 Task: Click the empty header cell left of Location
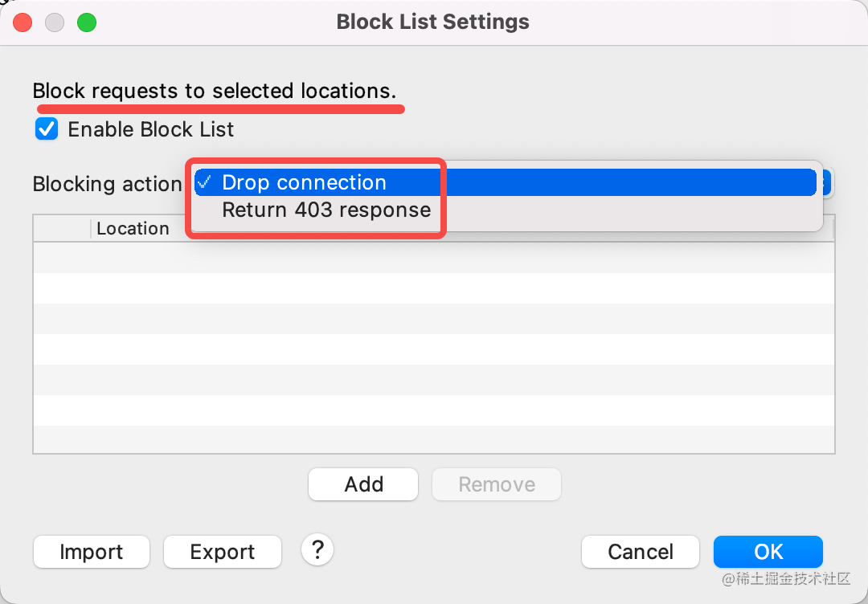pyautogui.click(x=62, y=228)
